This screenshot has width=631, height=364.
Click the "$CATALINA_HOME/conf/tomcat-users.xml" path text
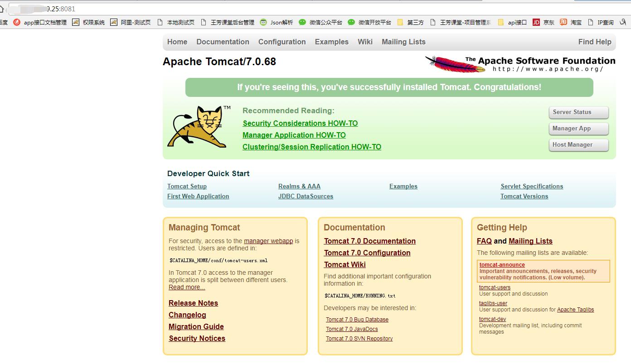[x=218, y=261]
